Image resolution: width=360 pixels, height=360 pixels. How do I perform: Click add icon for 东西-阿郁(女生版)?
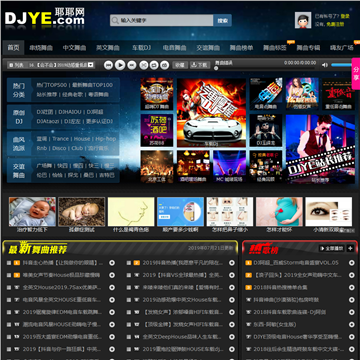pyautogui.click(x=351, y=325)
